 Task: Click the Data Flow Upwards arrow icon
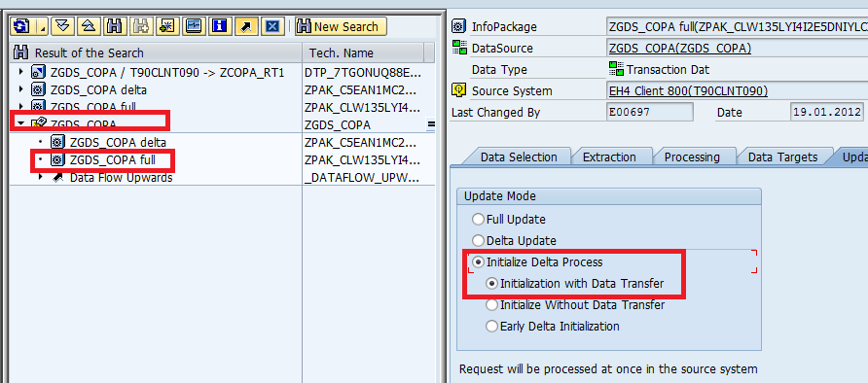pyautogui.click(x=57, y=178)
